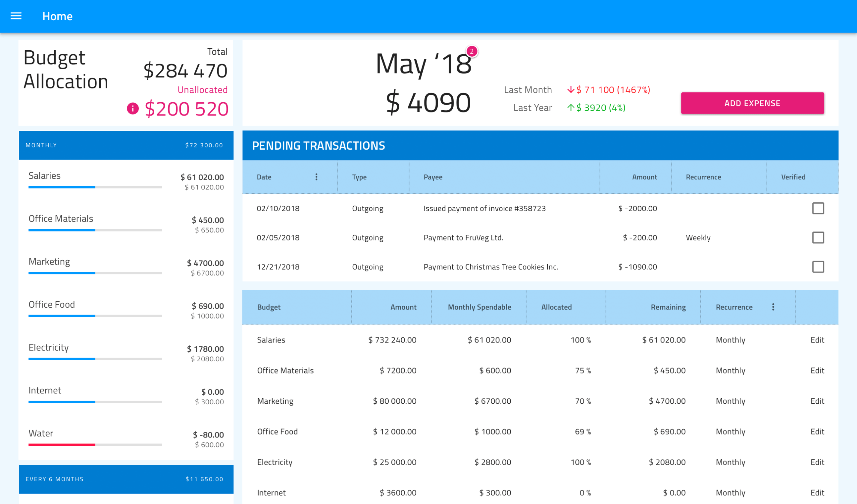Viewport: 857px width, 504px height.
Task: Click the notification badge on May '18
Action: 472,51
